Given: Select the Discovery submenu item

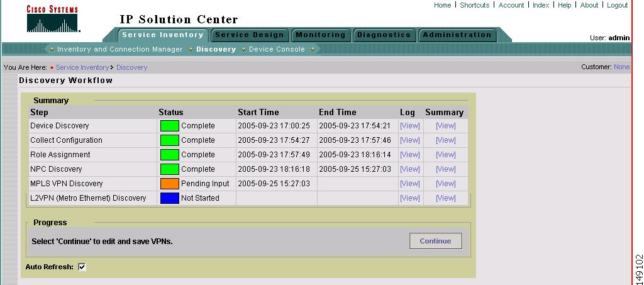Looking at the screenshot, I should [216, 49].
